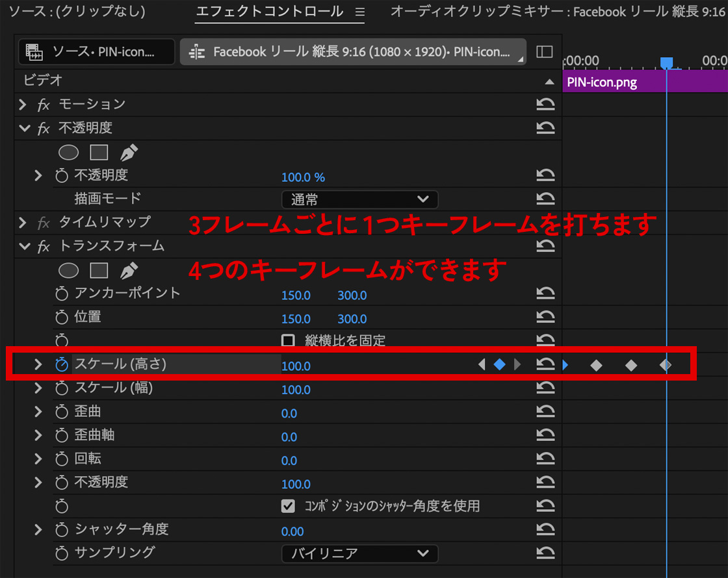Reset the Scale Height parameter

[x=545, y=364]
